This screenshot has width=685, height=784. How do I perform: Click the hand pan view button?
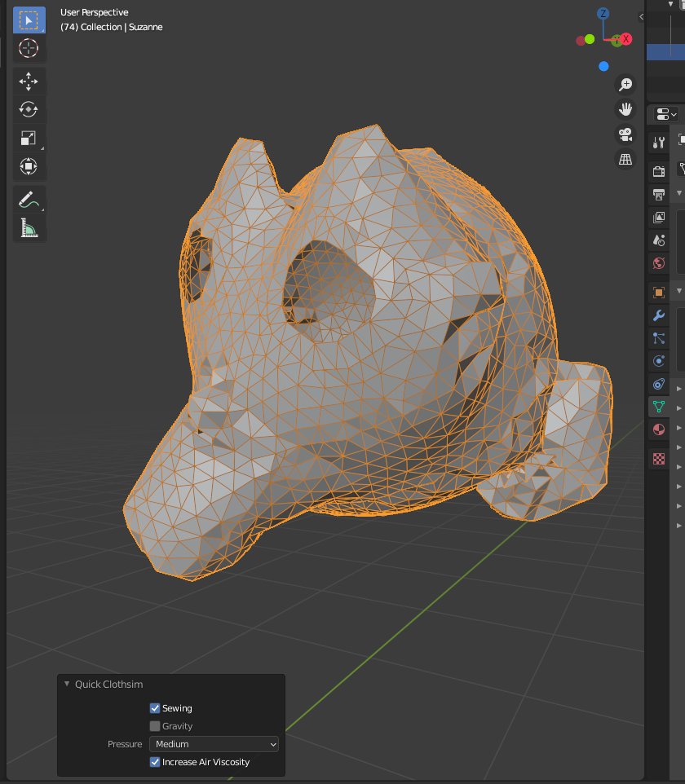point(625,109)
